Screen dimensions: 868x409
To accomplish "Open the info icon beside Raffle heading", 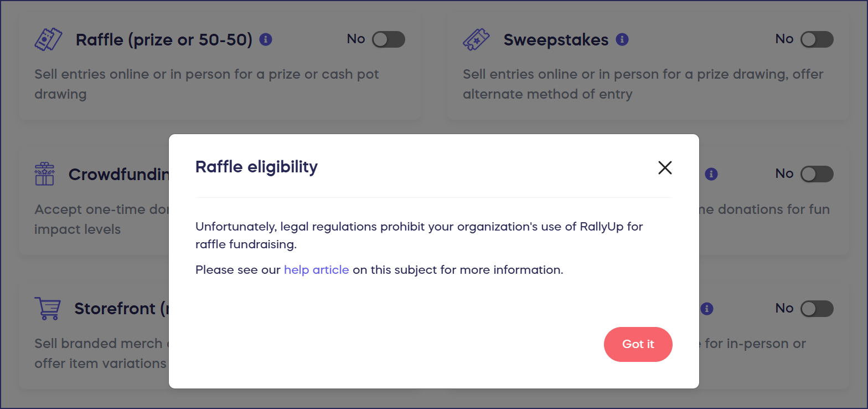I will 266,39.
